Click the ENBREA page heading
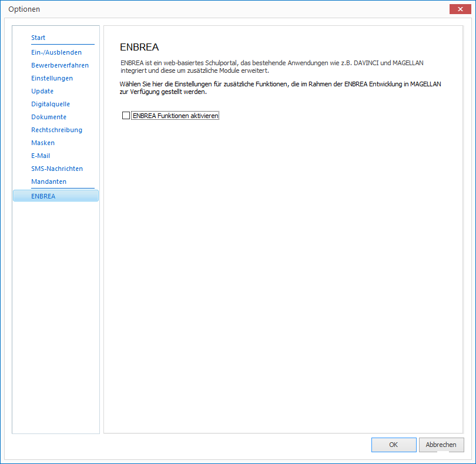Image resolution: width=476 pixels, height=464 pixels. pos(139,47)
